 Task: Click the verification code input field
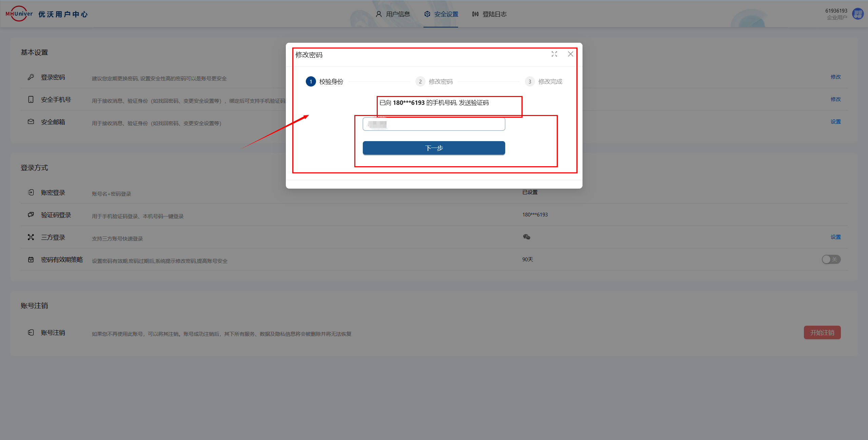[x=434, y=124]
